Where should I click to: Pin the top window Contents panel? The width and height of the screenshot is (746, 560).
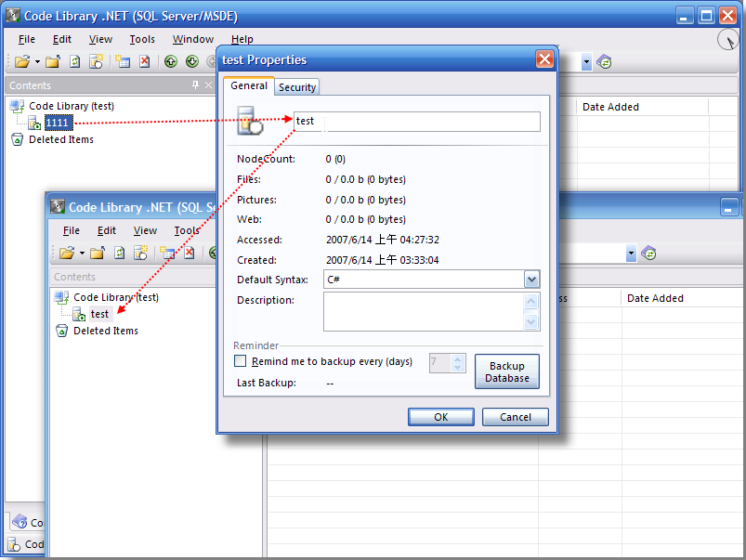[x=195, y=85]
